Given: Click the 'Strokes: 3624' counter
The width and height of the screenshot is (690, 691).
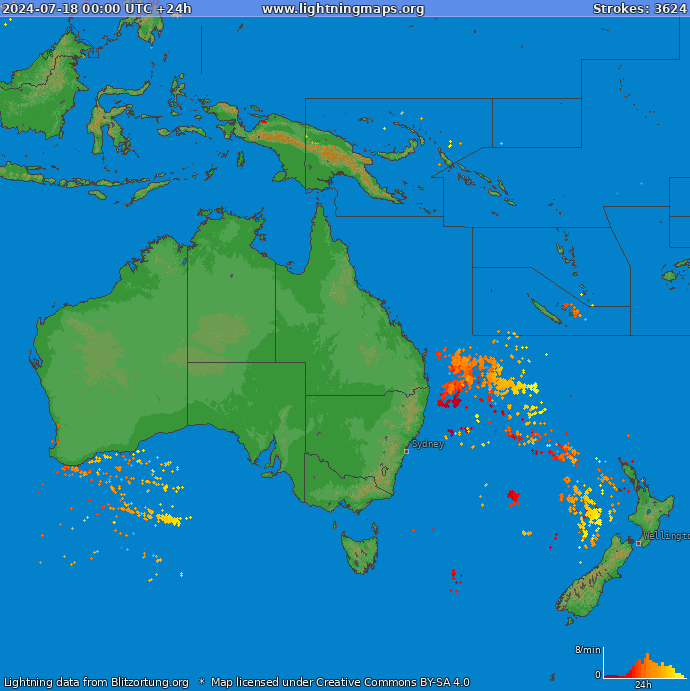Looking at the screenshot, I should coord(640,8).
